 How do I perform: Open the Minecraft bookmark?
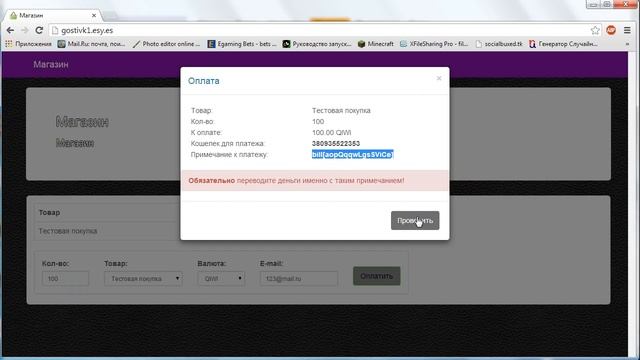[376, 44]
